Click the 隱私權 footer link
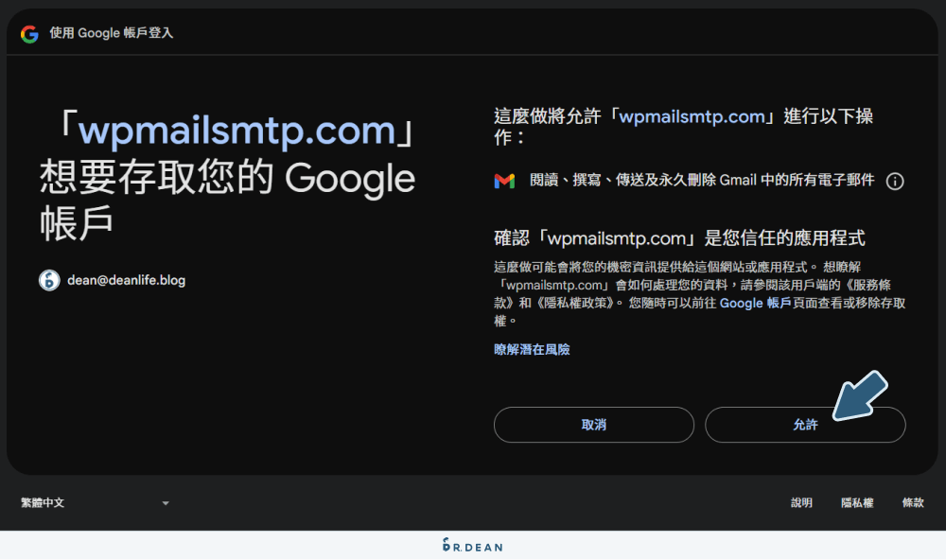 tap(859, 502)
